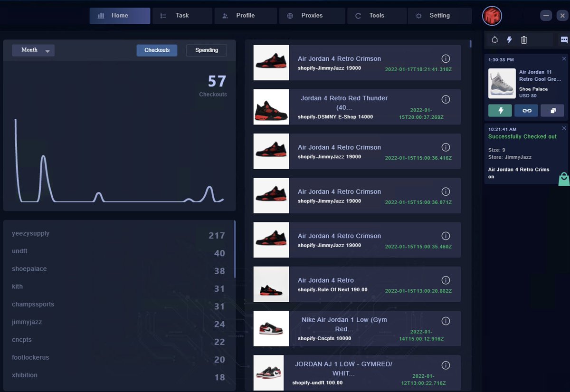Open the Month period dropdown

[x=33, y=50]
